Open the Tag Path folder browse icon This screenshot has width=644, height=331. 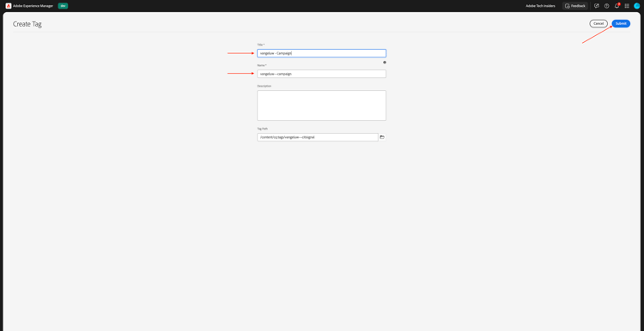(382, 137)
